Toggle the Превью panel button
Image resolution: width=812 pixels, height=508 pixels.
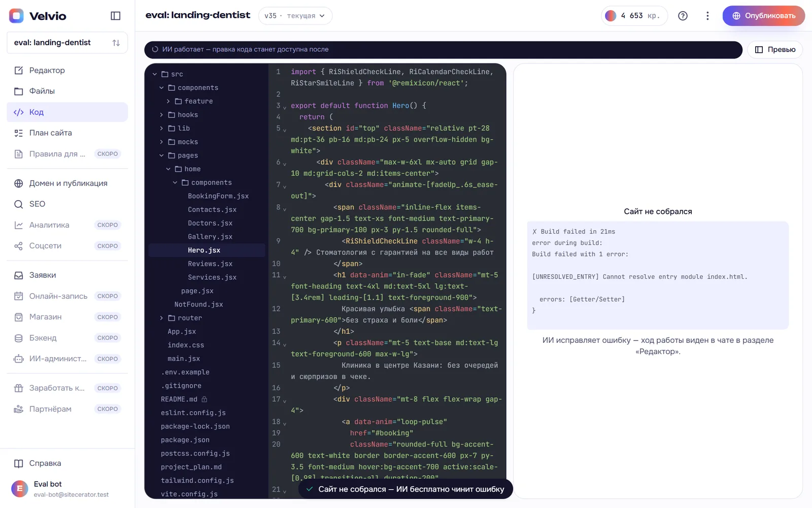775,49
